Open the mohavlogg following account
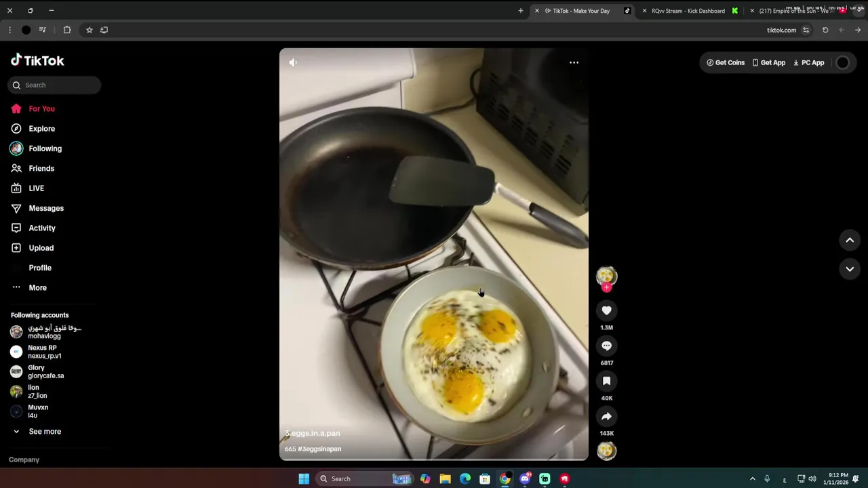The image size is (868, 488). point(46,331)
